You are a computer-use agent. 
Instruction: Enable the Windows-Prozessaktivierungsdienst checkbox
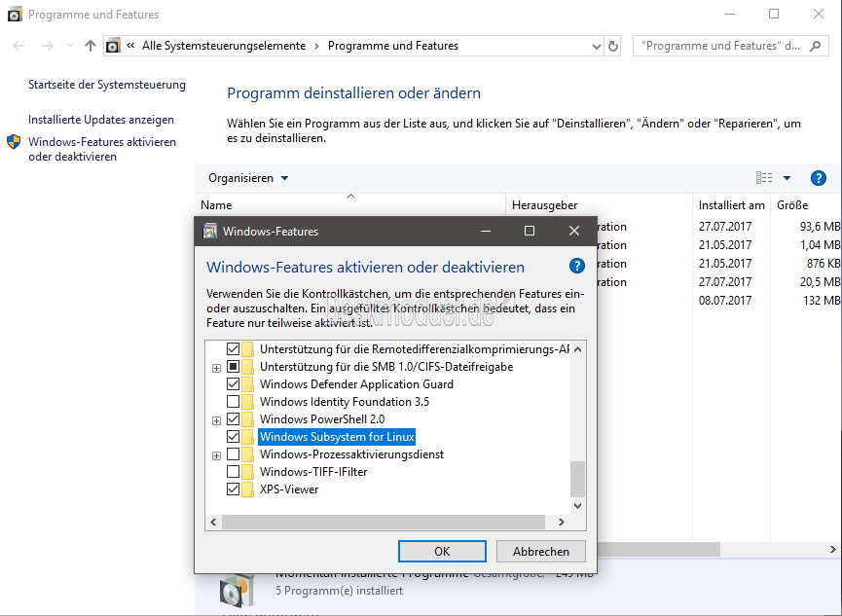coord(233,454)
